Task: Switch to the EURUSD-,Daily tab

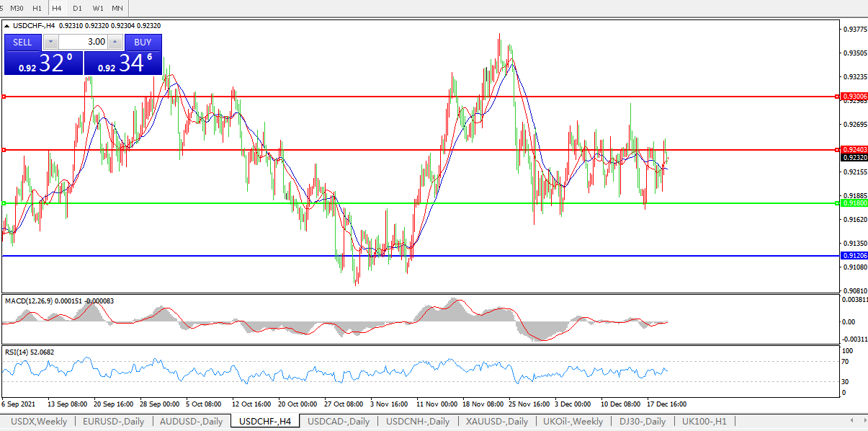Action: click(113, 421)
